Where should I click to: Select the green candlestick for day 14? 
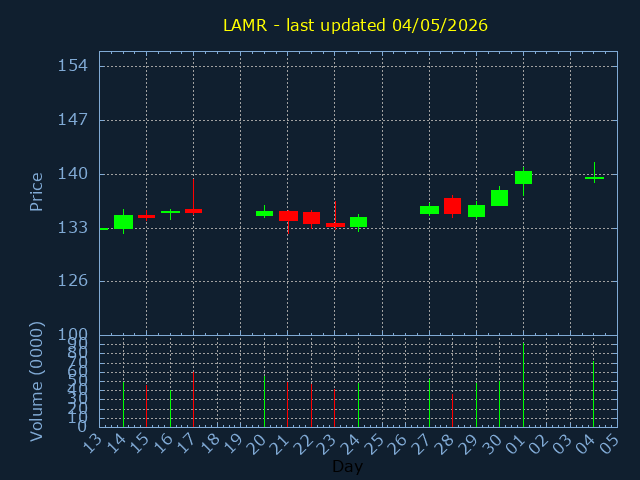[123, 222]
